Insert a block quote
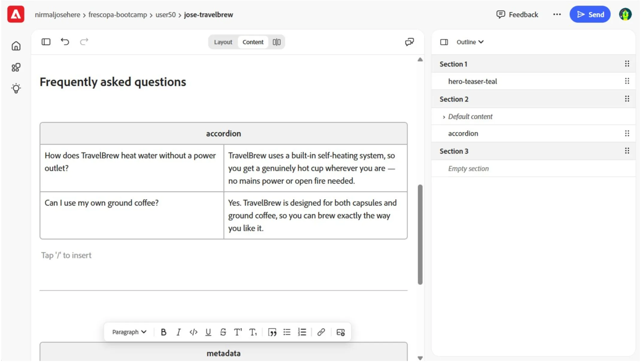This screenshot has width=644, height=364. (272, 333)
